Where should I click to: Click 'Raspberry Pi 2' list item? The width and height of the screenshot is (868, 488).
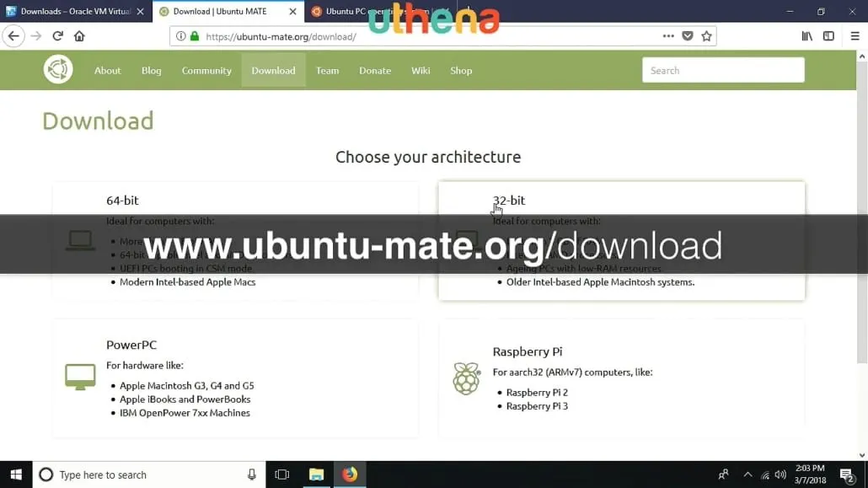537,392
